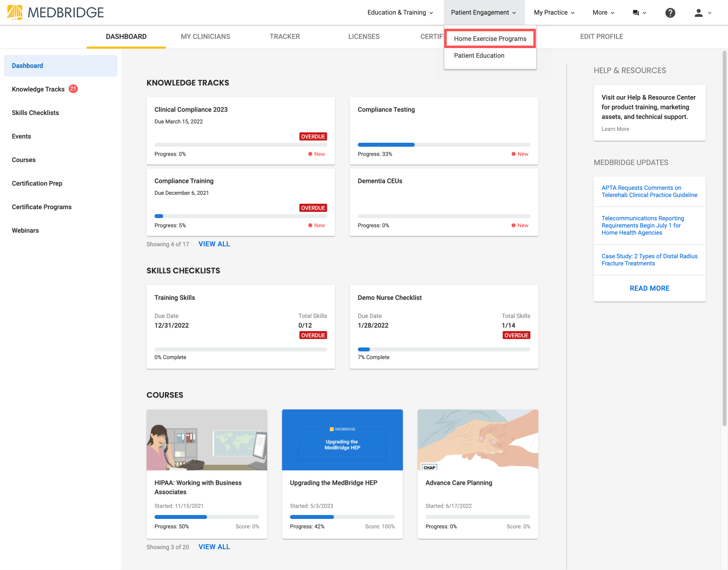Open the Compliance Training track
The height and width of the screenshot is (570, 728).
(x=241, y=202)
